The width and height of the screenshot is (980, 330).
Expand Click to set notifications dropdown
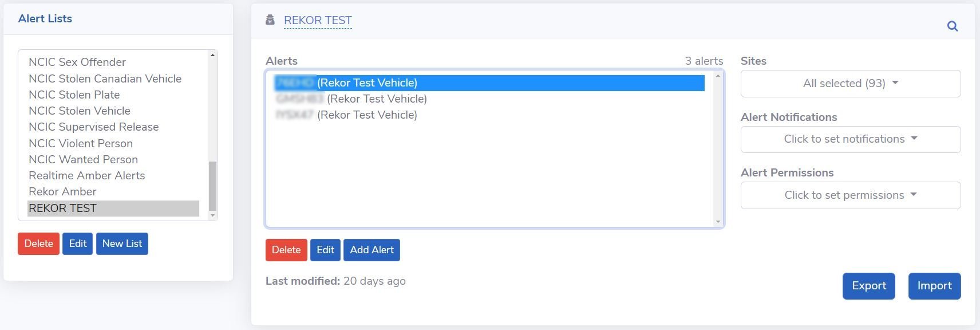point(851,139)
